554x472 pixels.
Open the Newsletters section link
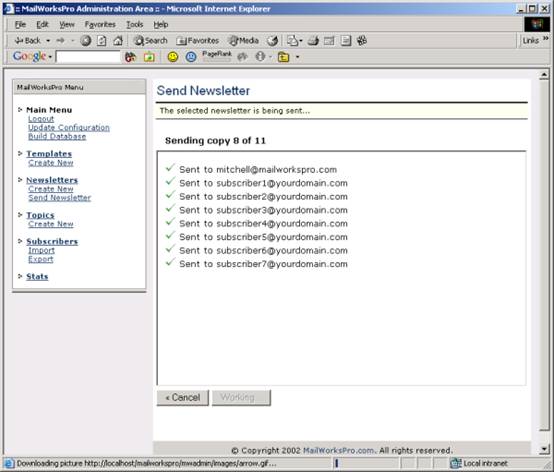point(52,180)
